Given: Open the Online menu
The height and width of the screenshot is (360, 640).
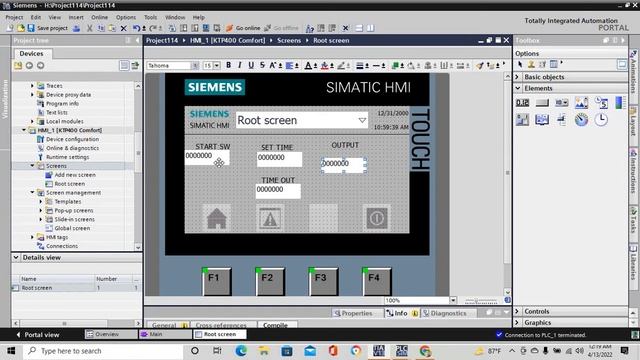Looking at the screenshot, I should [100, 17].
